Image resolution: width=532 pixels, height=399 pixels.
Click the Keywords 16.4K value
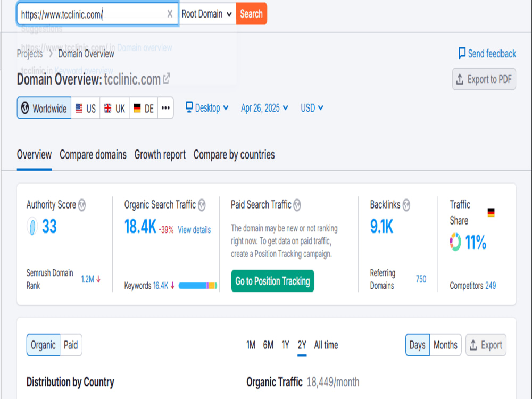pyautogui.click(x=161, y=286)
